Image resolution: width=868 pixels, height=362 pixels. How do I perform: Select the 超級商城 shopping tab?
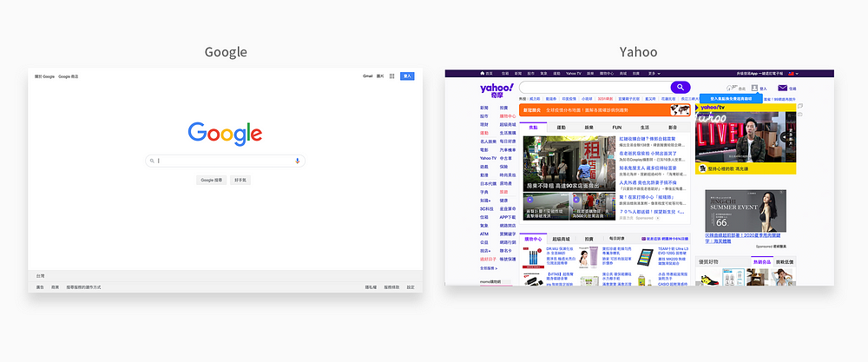click(561, 239)
